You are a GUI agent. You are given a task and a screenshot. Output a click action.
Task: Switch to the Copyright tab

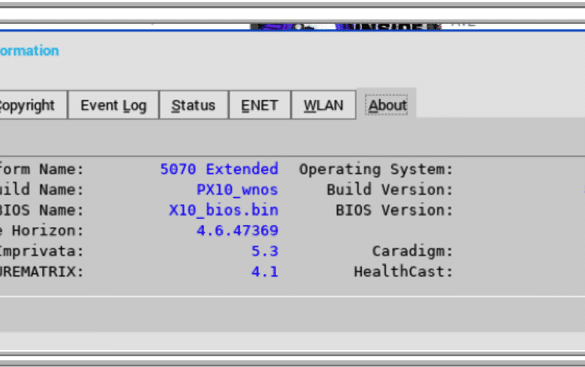(x=33, y=105)
